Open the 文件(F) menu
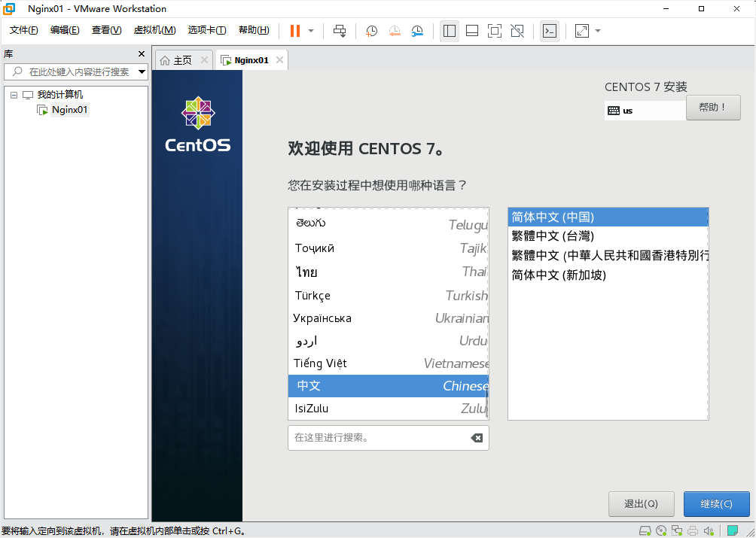The image size is (756, 538). coord(23,30)
